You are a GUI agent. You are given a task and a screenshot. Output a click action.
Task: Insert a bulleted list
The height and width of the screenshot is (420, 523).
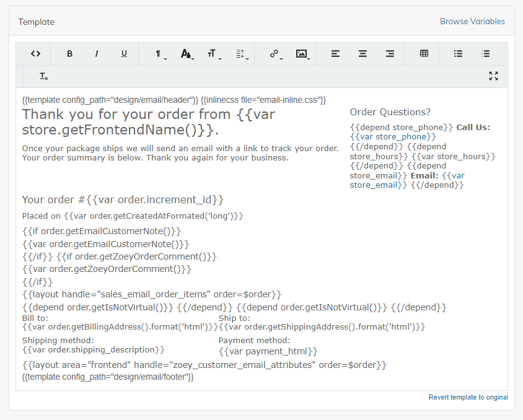[x=458, y=53]
